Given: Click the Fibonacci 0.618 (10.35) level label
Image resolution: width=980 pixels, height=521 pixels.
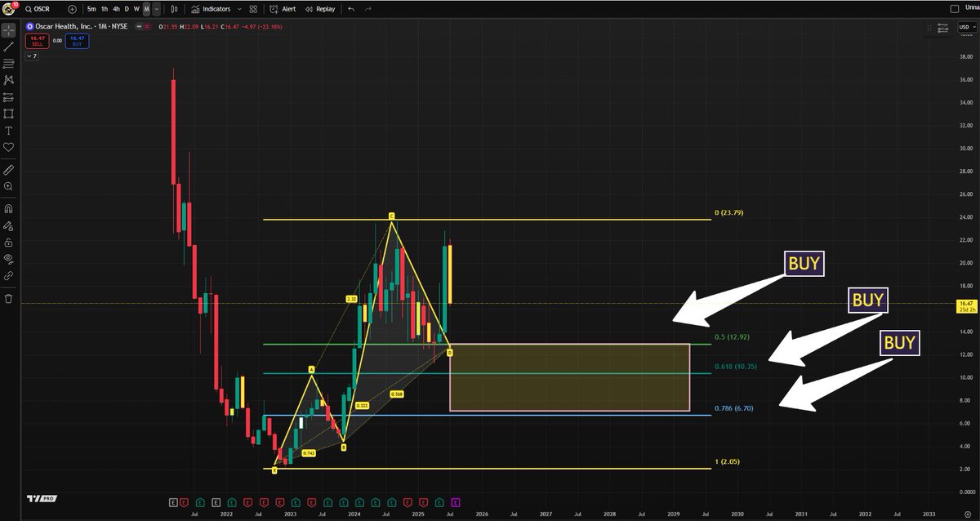Looking at the screenshot, I should tap(735, 367).
